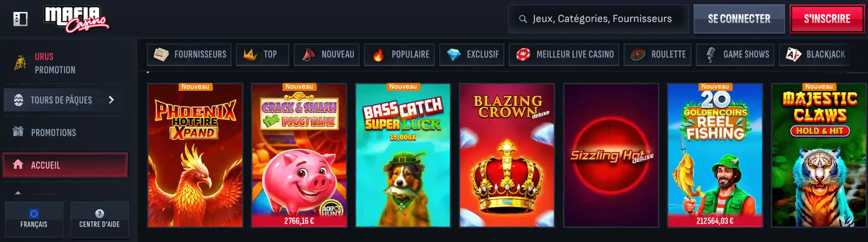Screen dimensions: 868x242
Task: Open the Blackjack cards category
Action: point(814,55)
